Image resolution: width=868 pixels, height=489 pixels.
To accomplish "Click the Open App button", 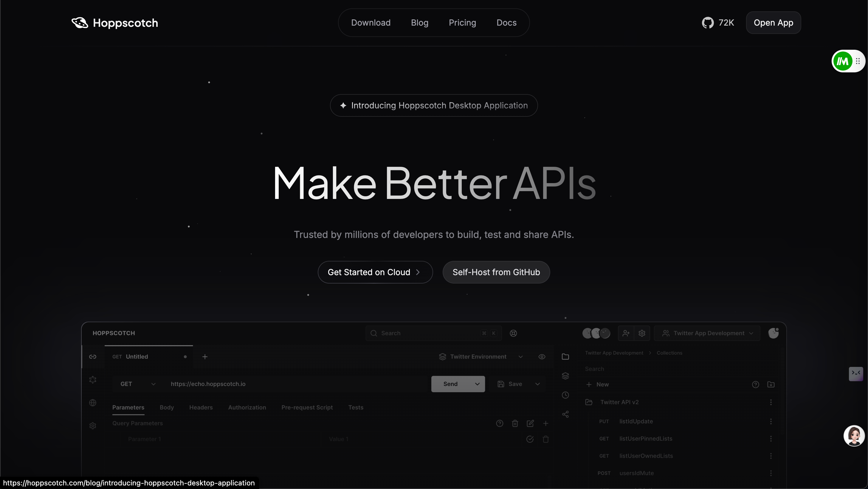I will click(773, 23).
